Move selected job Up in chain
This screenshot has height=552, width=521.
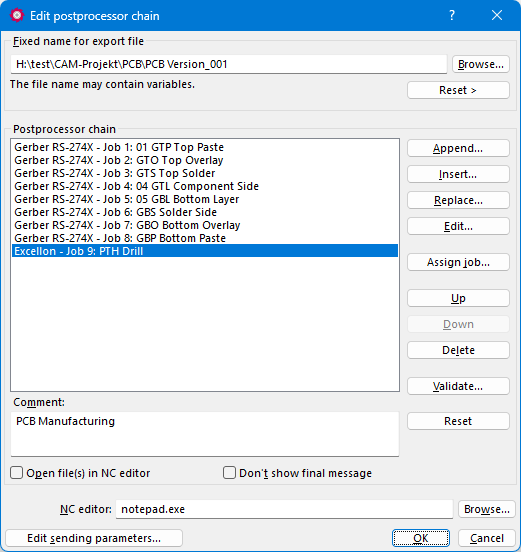tap(458, 298)
